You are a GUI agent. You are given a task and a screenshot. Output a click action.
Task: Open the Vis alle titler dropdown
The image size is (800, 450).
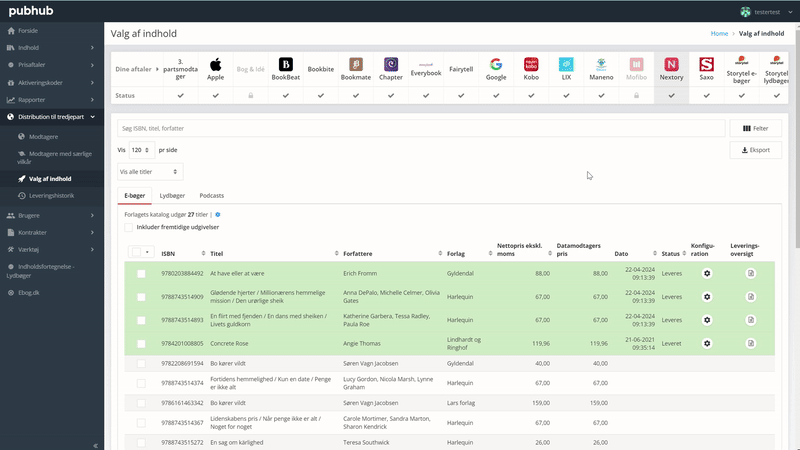click(x=150, y=171)
